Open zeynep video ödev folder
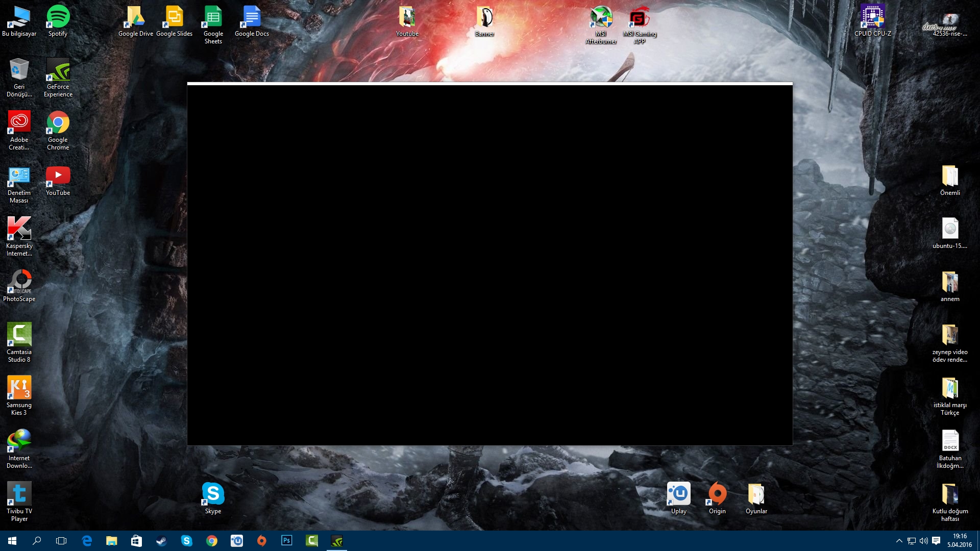Viewport: 980px width, 551px height. (x=950, y=343)
